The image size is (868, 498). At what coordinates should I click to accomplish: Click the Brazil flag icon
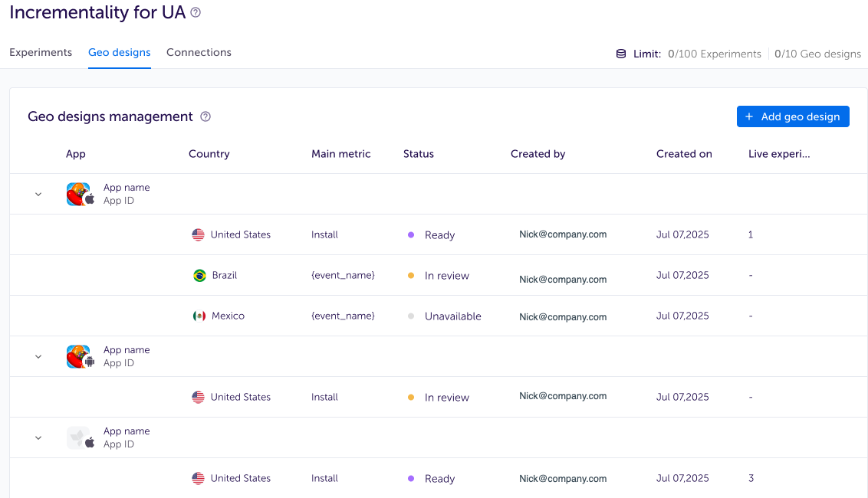coord(199,276)
